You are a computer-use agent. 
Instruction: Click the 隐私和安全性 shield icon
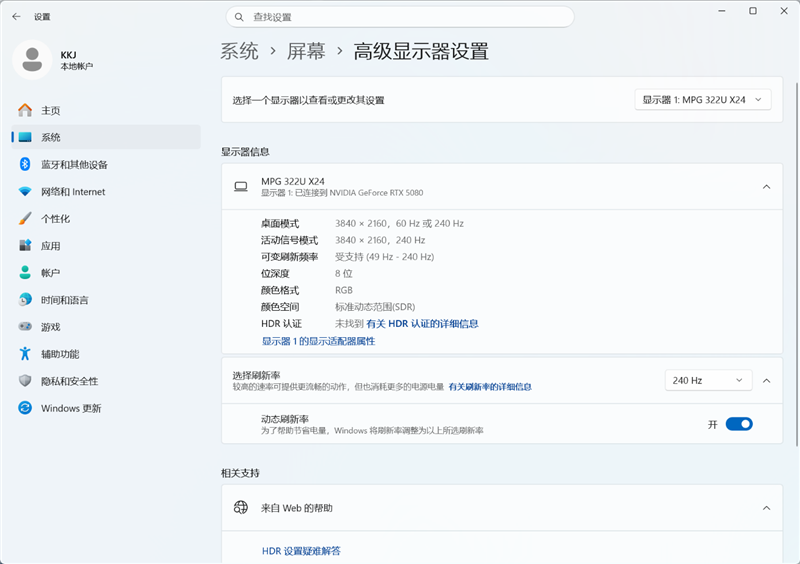point(25,381)
